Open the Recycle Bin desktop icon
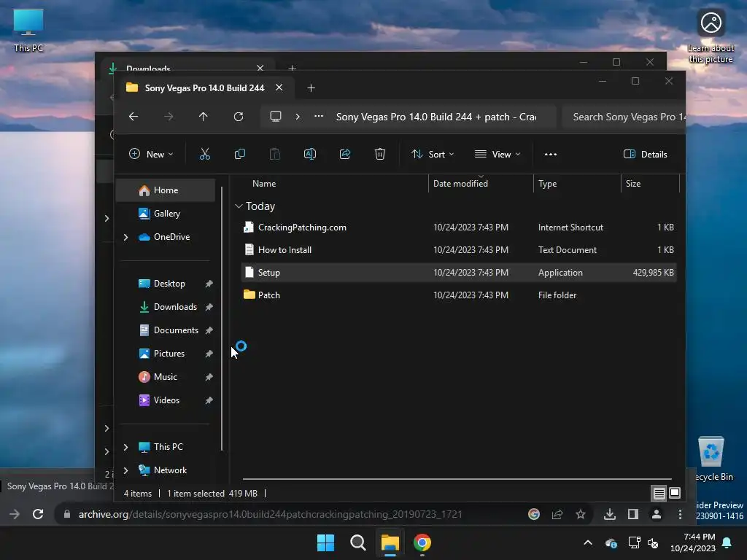Screen dimensions: 747x560 pyautogui.click(x=712, y=459)
